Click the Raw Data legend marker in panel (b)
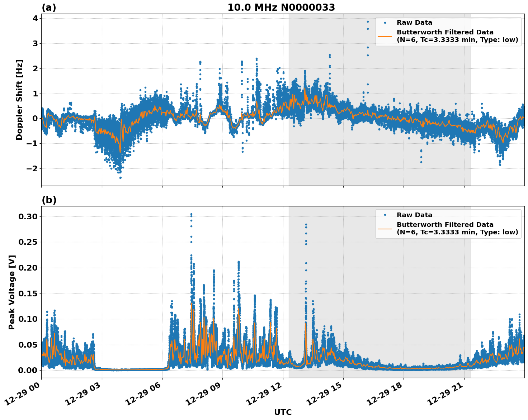Image resolution: width=528 pixels, height=420 pixels. (385, 214)
